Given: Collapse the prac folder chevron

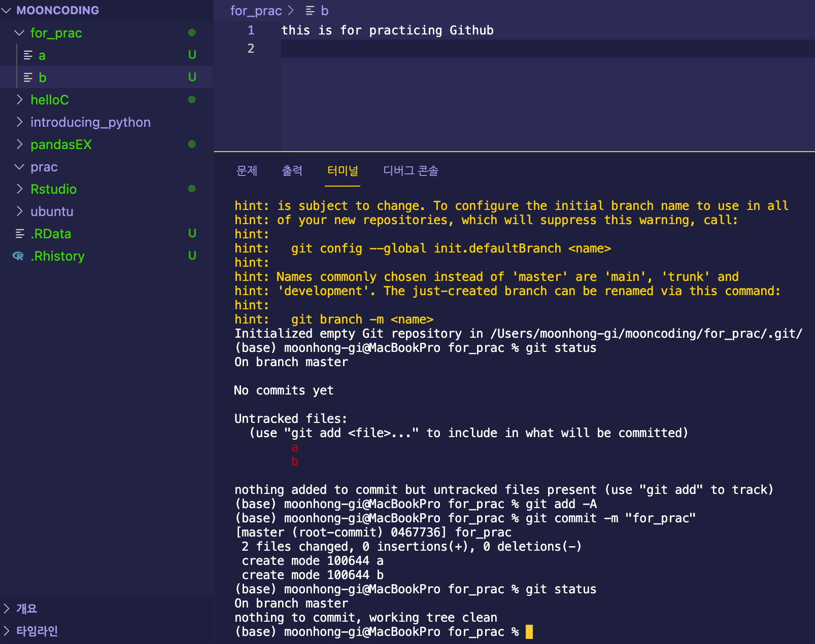Looking at the screenshot, I should tap(19, 167).
